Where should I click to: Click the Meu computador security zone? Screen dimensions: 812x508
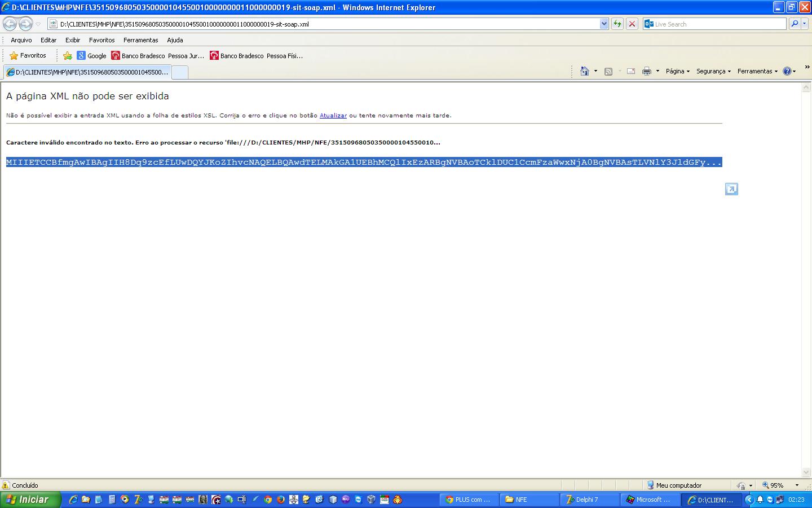click(674, 485)
